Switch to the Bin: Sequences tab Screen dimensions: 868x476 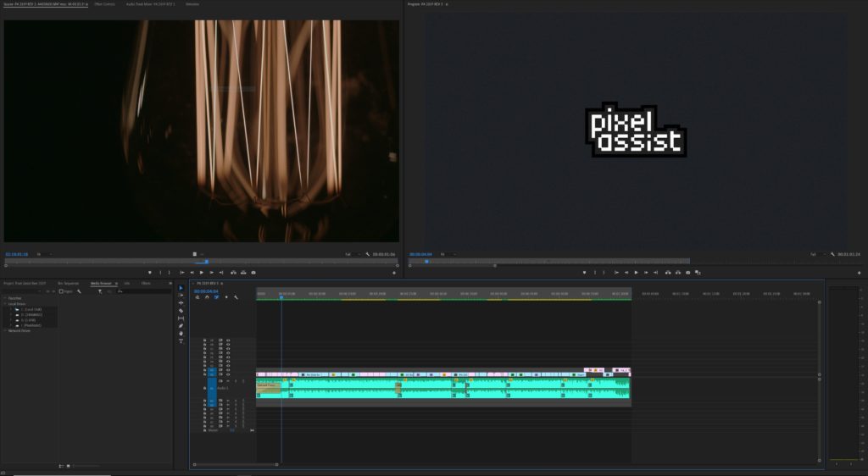[x=68, y=283]
